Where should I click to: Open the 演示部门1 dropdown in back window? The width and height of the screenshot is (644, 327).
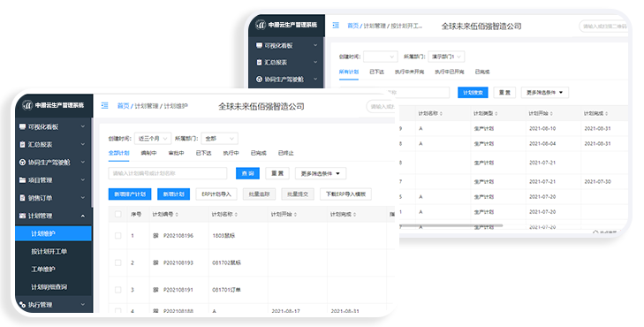pyautogui.click(x=446, y=57)
